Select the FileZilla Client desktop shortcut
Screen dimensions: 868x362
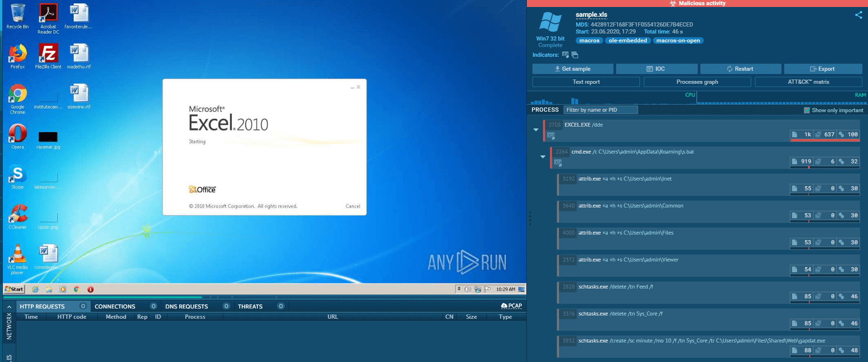tap(48, 56)
